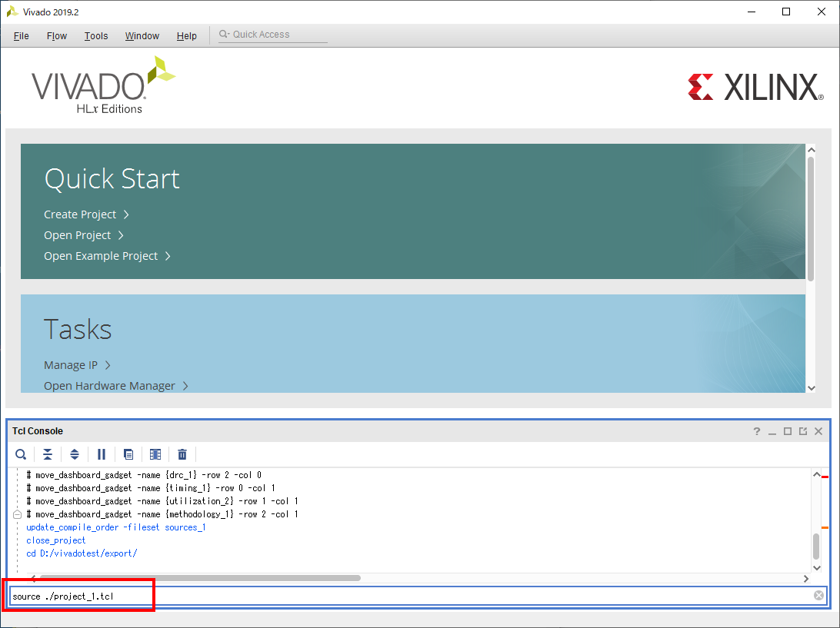Minimize the Vivado 2019.2 window
Screen dimensions: 840x628
pyautogui.click(x=752, y=12)
